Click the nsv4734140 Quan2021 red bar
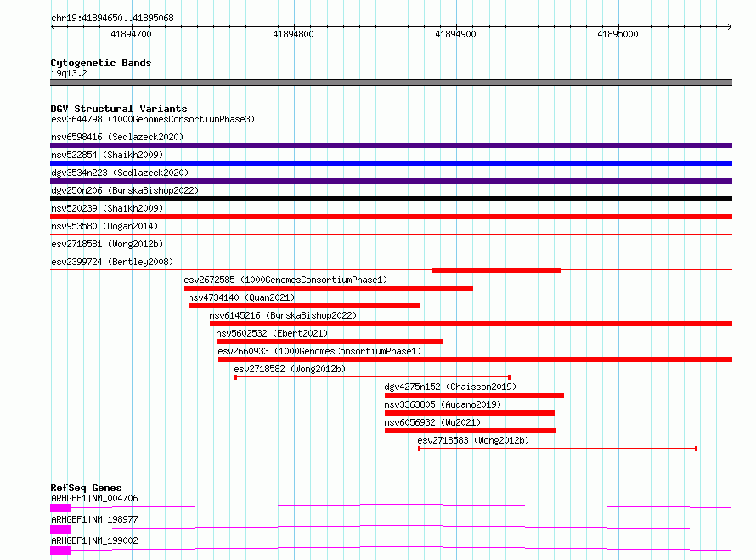 click(304, 306)
